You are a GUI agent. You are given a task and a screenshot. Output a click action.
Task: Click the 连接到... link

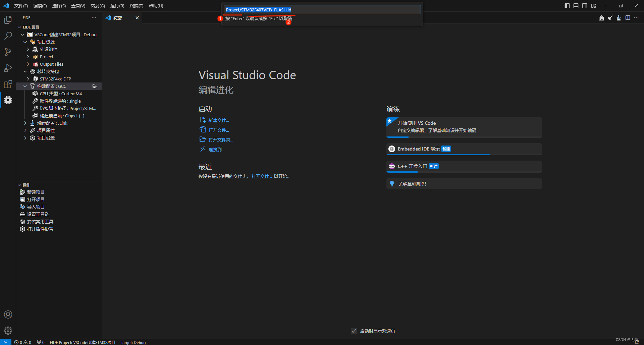[216, 150]
